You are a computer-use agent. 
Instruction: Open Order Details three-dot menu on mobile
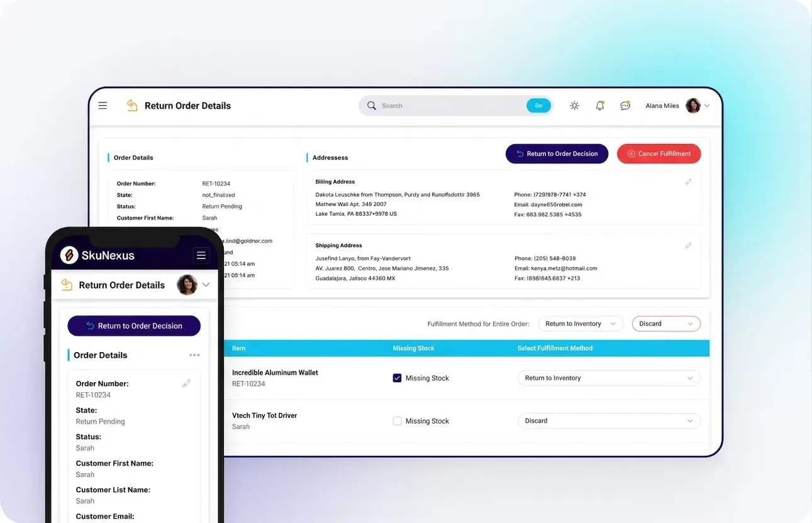tap(194, 355)
